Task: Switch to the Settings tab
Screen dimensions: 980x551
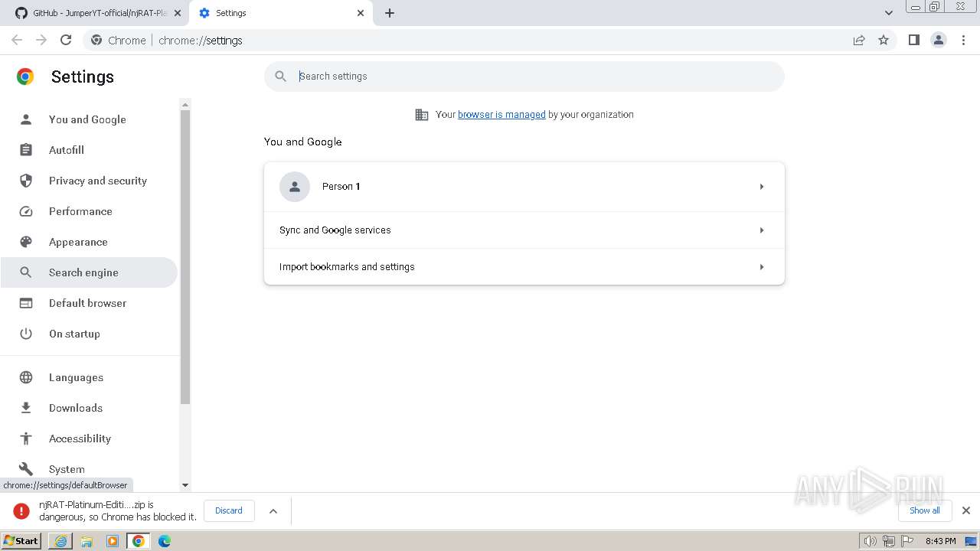Action: (x=281, y=13)
